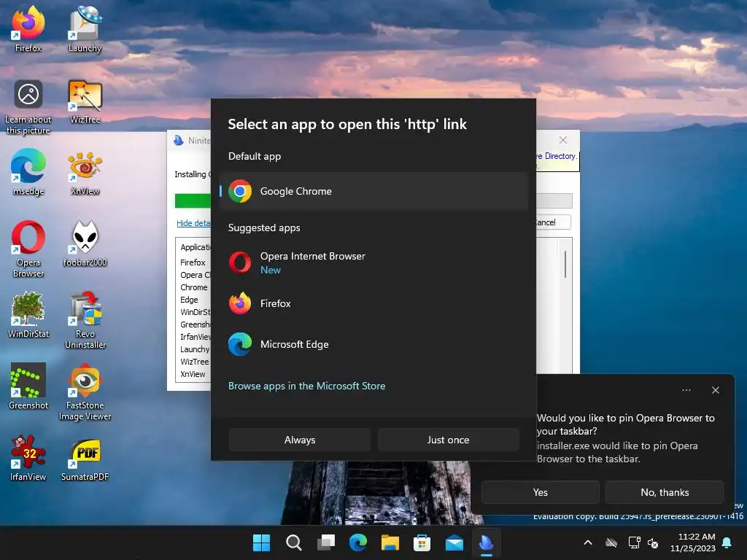Image resolution: width=747 pixels, height=560 pixels.
Task: Click the Ninite installer progress bar
Action: tap(193, 201)
